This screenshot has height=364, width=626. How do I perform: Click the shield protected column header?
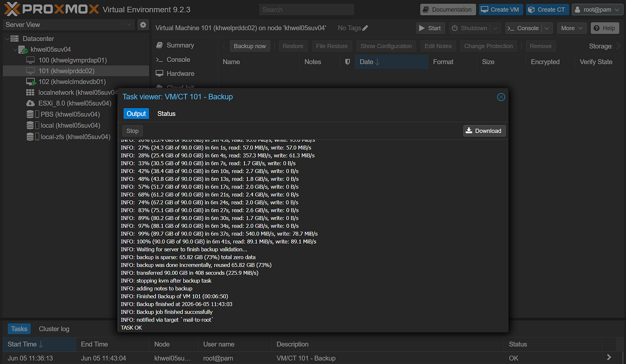347,62
